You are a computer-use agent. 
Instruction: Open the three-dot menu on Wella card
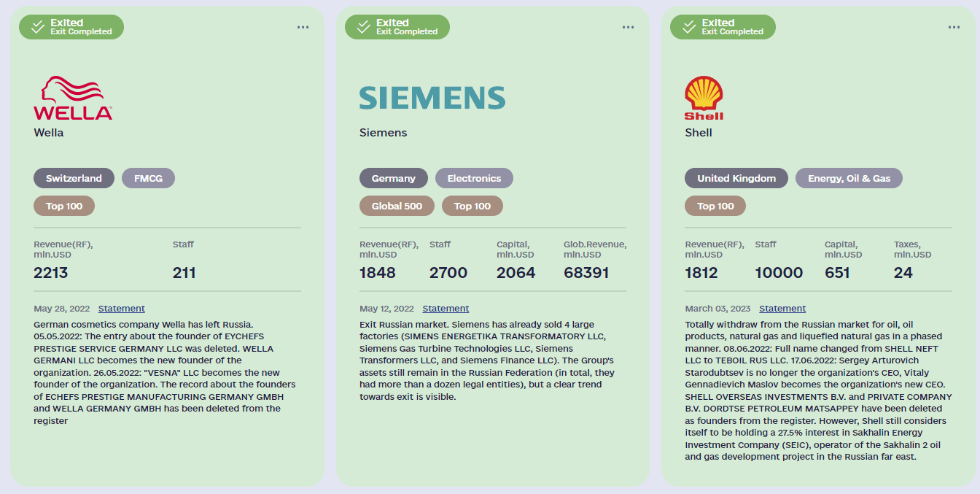point(303,28)
